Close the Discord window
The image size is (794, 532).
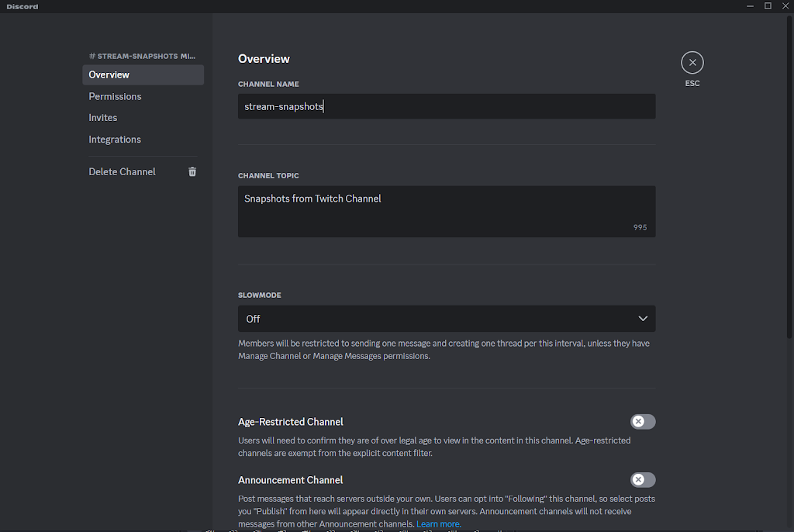(785, 6)
